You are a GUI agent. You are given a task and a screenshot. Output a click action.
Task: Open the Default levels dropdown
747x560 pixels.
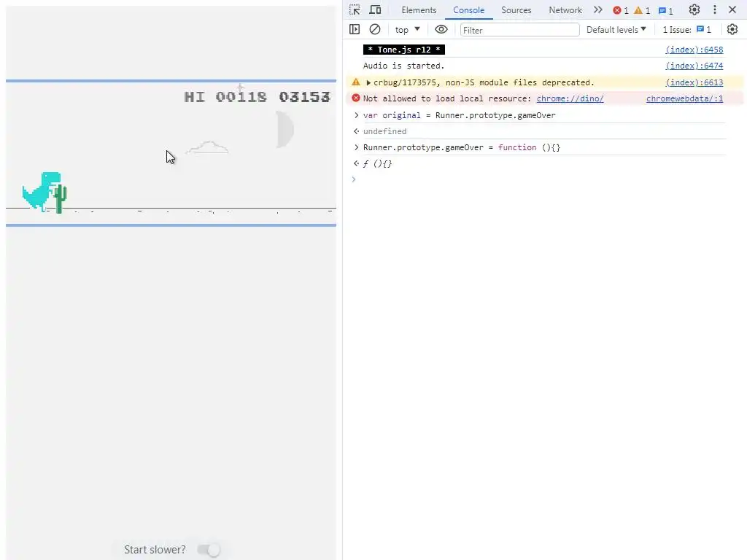[616, 29]
